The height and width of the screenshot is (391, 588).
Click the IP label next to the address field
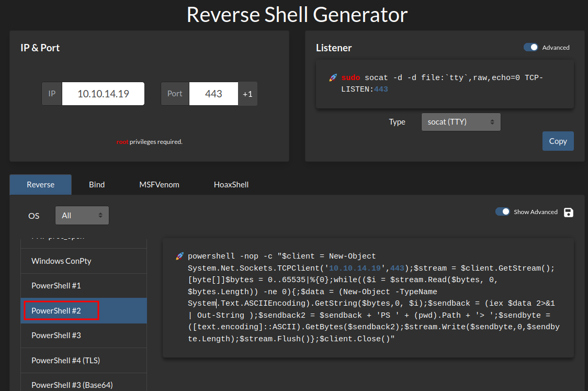click(52, 94)
